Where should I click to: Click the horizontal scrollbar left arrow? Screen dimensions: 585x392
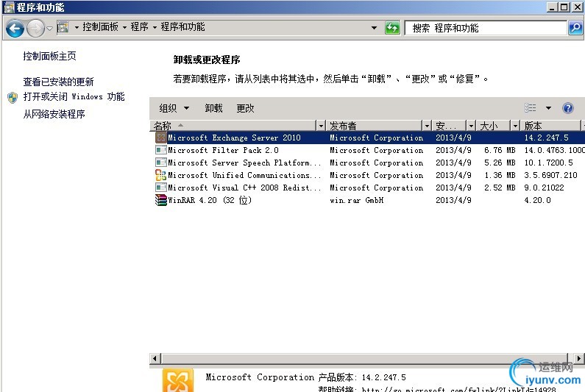[155, 358]
